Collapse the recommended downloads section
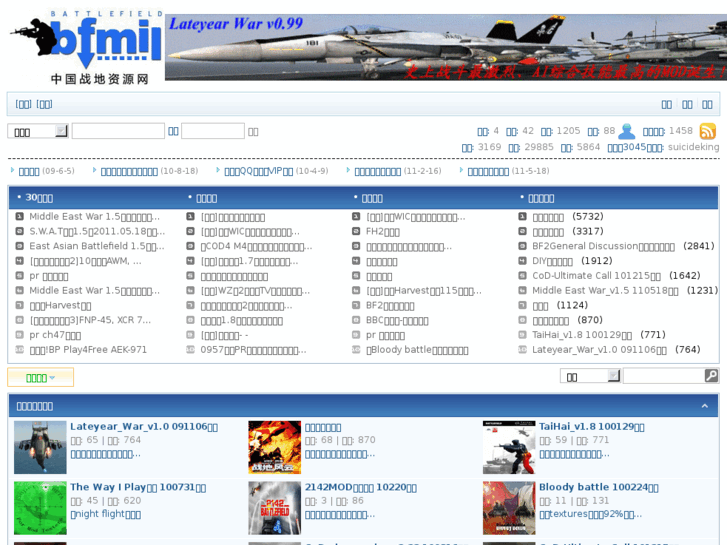 click(x=705, y=406)
